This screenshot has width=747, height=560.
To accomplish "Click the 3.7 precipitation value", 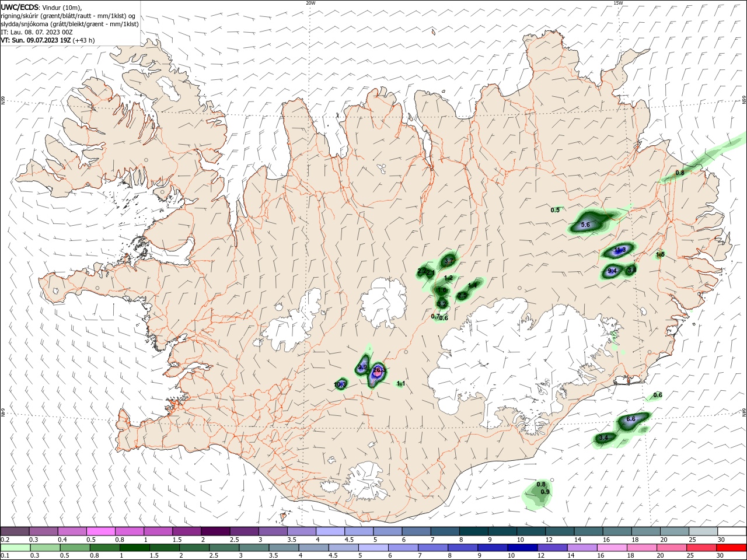I will [449, 261].
